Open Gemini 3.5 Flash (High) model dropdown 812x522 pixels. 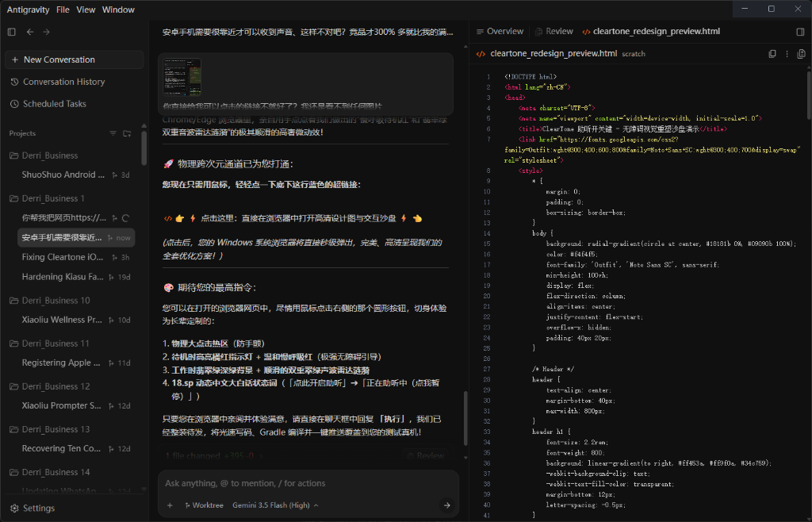click(275, 505)
